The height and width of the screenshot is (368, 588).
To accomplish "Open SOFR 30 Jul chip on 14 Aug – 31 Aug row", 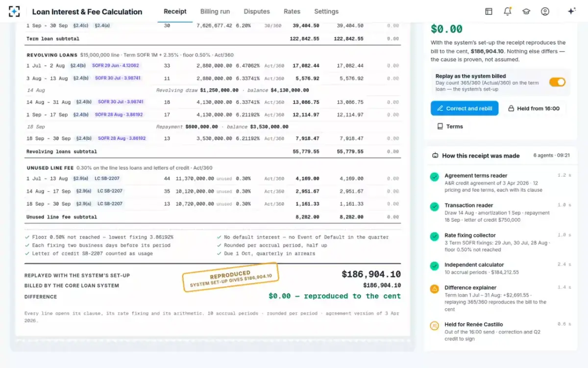I will click(x=121, y=102).
